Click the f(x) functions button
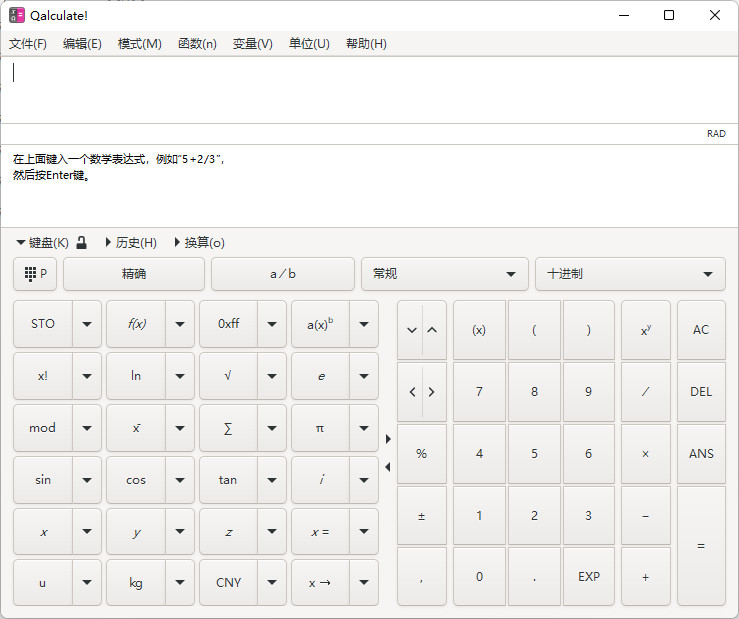Screen dimensions: 739x619 click(136, 324)
